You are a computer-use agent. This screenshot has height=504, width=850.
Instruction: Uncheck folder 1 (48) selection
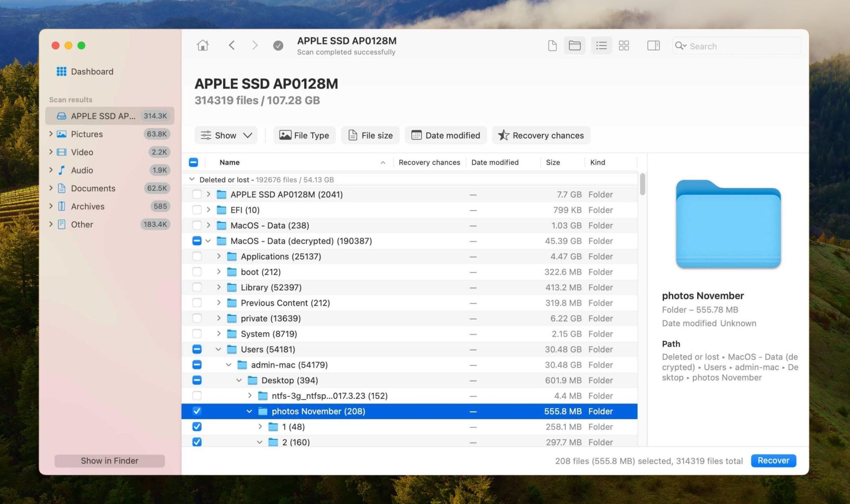coord(197,426)
